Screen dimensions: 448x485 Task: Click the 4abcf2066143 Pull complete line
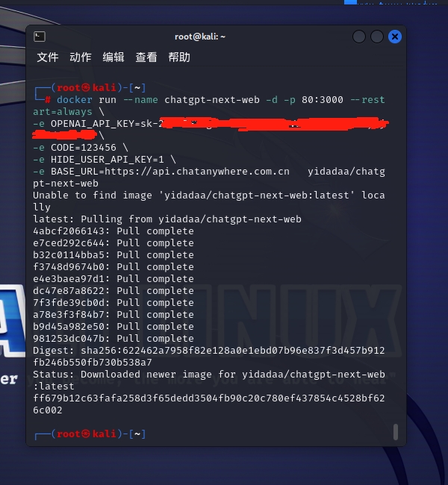coord(113,231)
